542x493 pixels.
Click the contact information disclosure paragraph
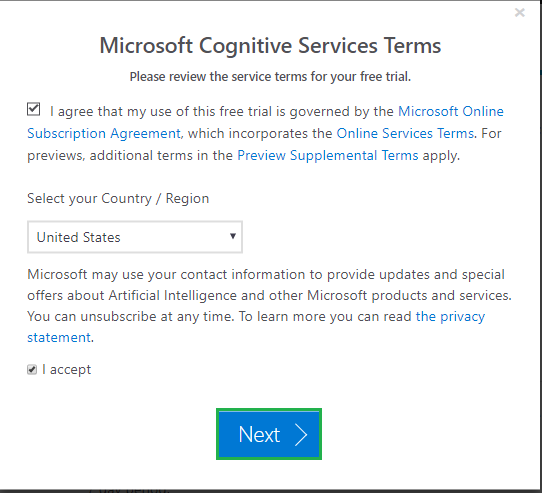(x=270, y=306)
